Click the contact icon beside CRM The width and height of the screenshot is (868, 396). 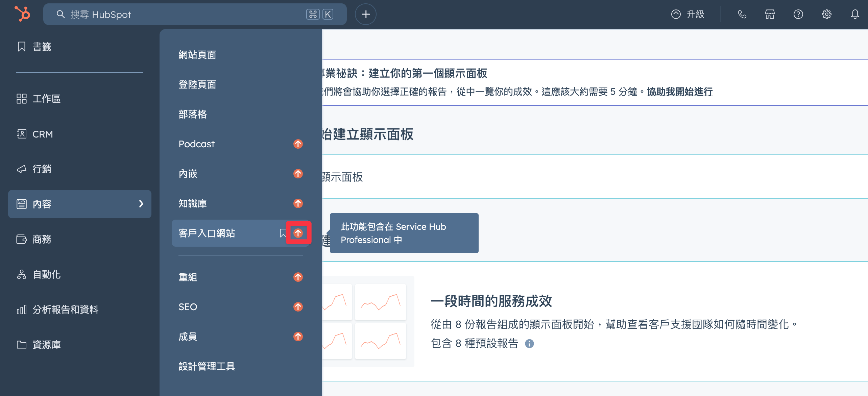[22, 134]
